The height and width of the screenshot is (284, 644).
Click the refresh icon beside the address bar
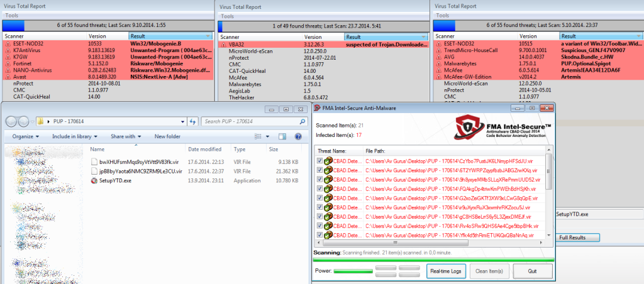[x=193, y=121]
